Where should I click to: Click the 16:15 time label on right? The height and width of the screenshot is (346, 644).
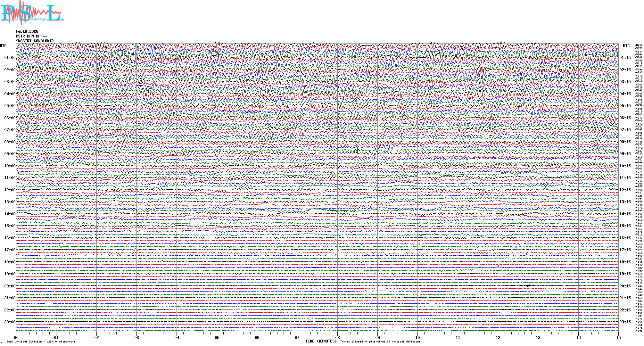click(625, 238)
